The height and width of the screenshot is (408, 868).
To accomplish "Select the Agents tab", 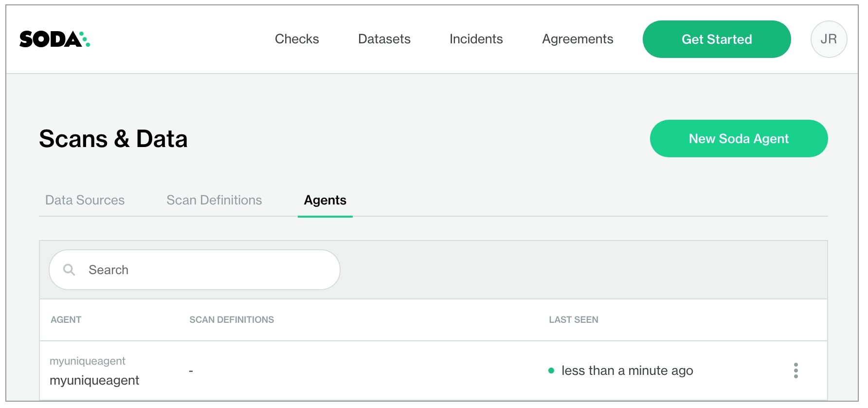I will pyautogui.click(x=325, y=200).
